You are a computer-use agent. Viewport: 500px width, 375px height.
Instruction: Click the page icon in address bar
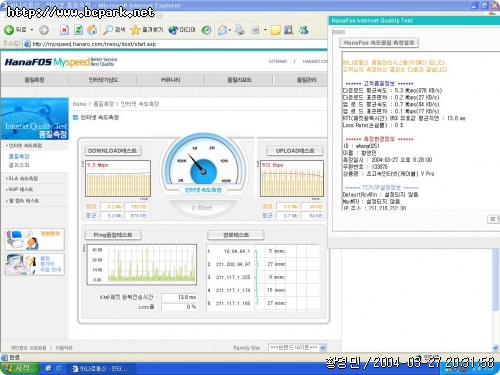pyautogui.click(x=27, y=44)
